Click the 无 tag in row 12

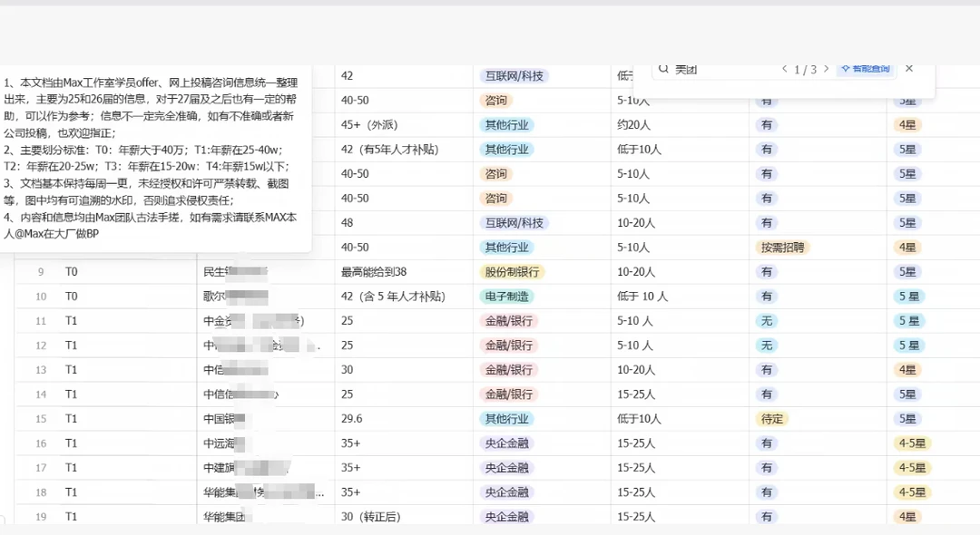(x=766, y=345)
